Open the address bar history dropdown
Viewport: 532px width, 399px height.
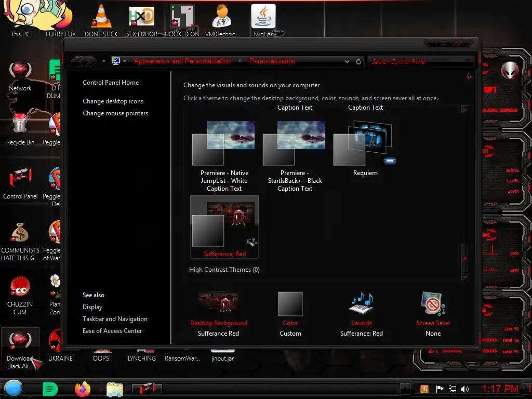coord(347,61)
